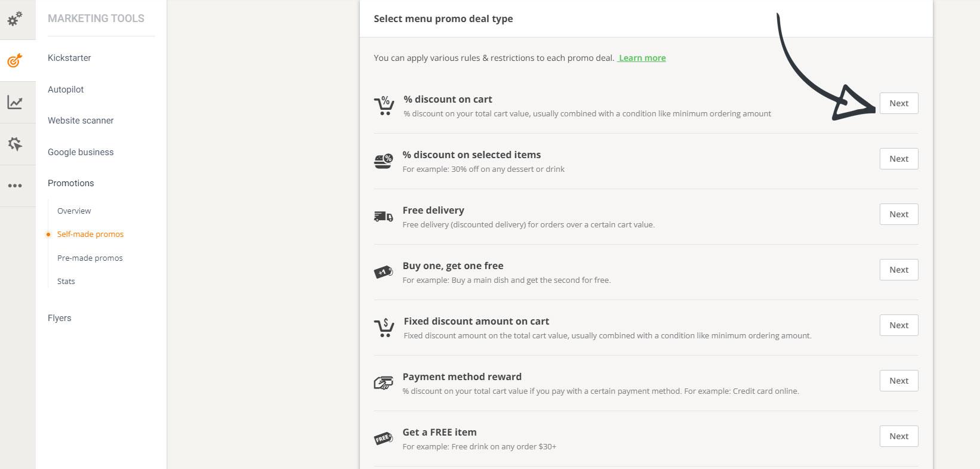Click the burger percent discount icon

click(x=383, y=161)
